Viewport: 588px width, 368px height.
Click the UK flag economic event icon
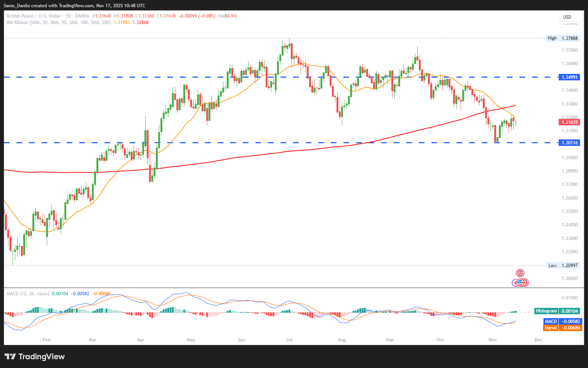point(520,273)
